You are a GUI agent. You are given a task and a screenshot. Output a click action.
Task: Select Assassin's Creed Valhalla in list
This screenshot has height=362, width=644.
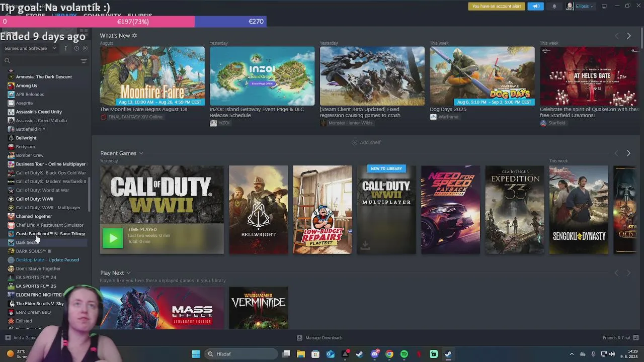tap(41, 120)
